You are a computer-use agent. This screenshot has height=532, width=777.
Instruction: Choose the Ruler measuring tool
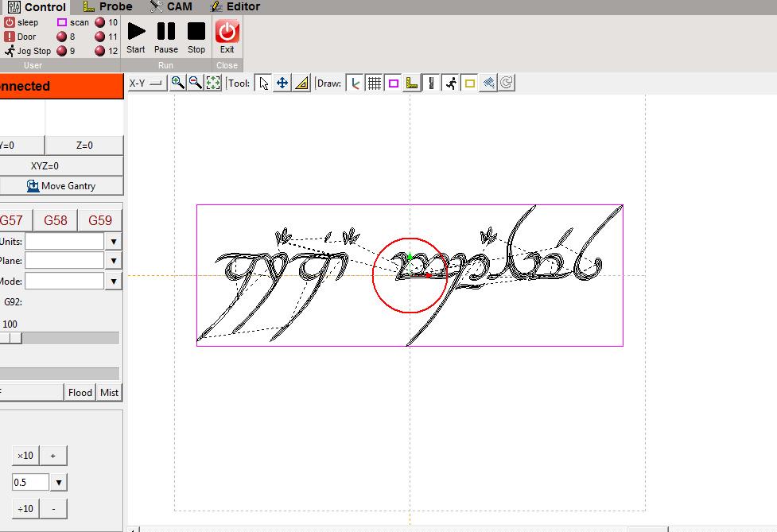point(301,83)
